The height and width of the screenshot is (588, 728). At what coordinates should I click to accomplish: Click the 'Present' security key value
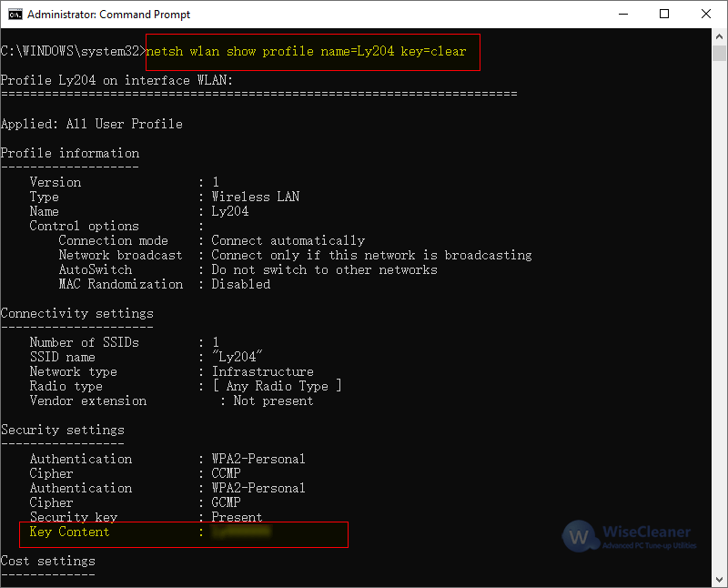point(237,517)
